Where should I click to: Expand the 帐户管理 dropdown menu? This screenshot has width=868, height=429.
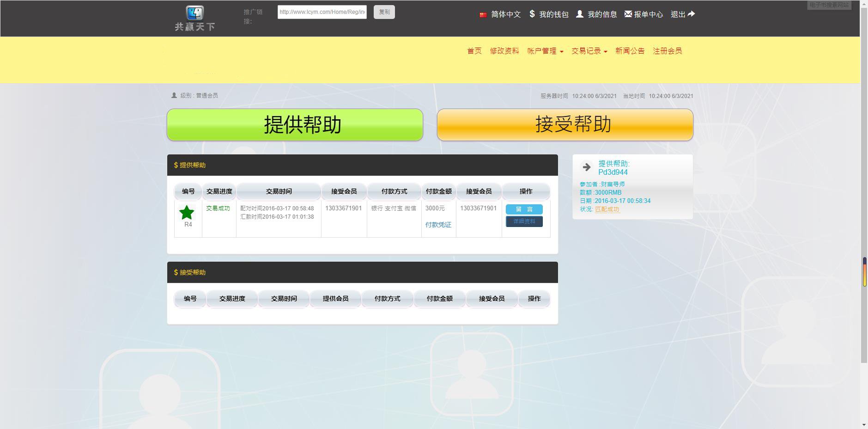(543, 51)
